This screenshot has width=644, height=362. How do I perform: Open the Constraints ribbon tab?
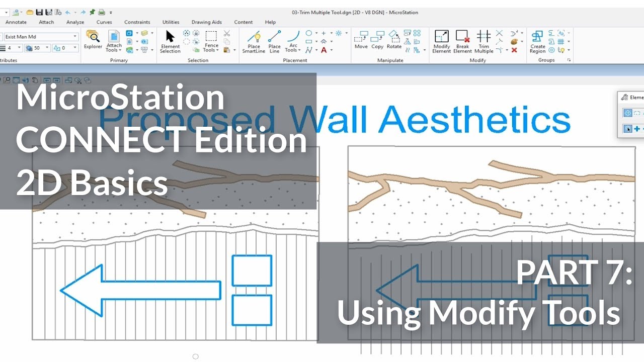click(x=137, y=22)
